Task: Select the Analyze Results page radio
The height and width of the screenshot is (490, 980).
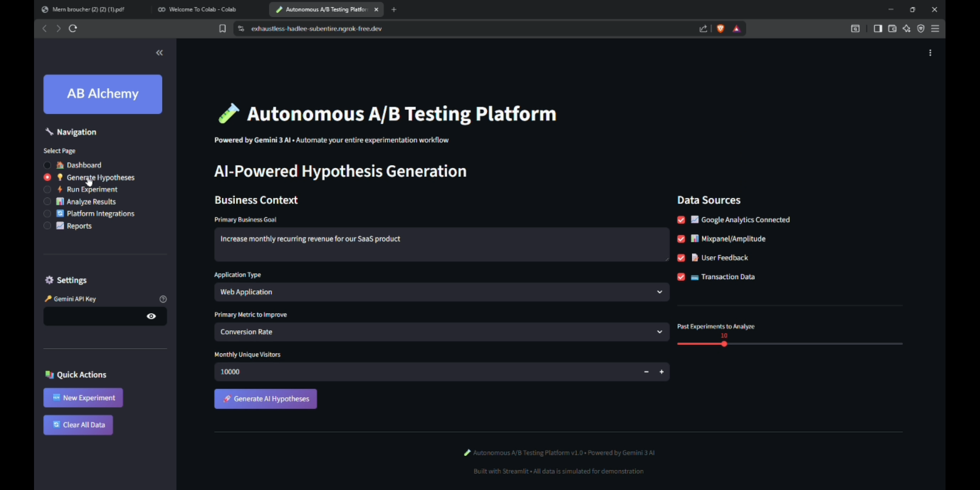Action: pos(47,201)
